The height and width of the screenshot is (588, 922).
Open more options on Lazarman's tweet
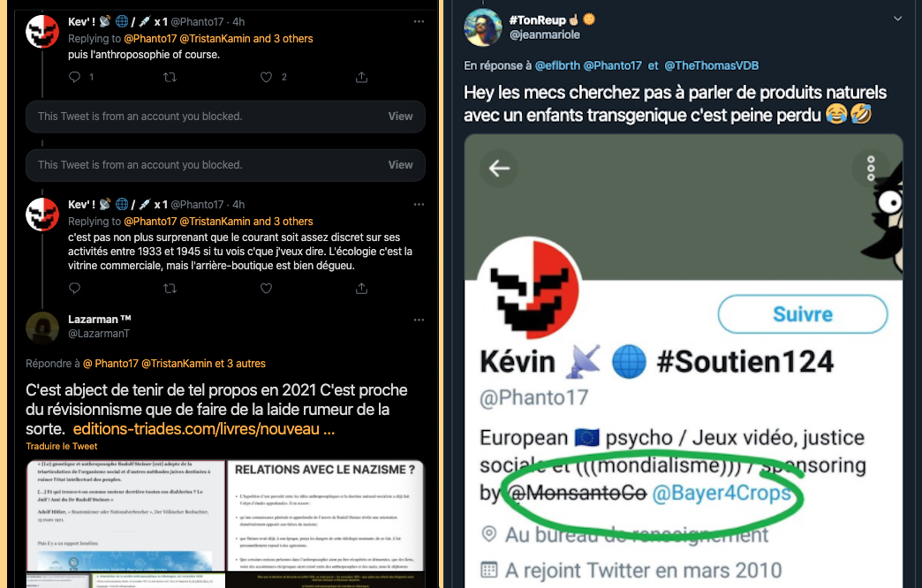(x=419, y=320)
